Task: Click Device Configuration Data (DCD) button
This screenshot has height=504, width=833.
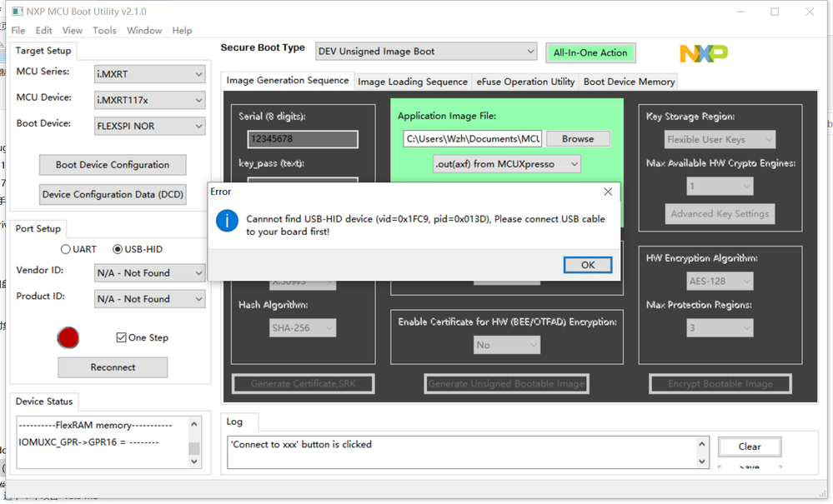Action: pyautogui.click(x=113, y=195)
